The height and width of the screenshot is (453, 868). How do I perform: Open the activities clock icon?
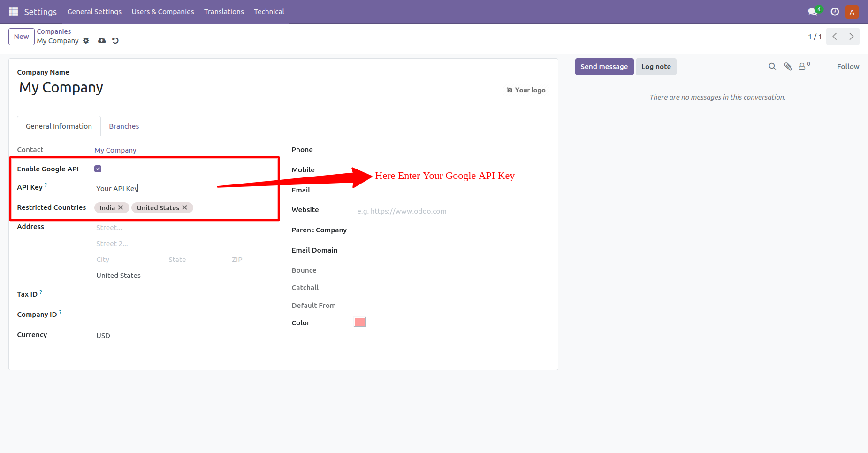(x=834, y=11)
